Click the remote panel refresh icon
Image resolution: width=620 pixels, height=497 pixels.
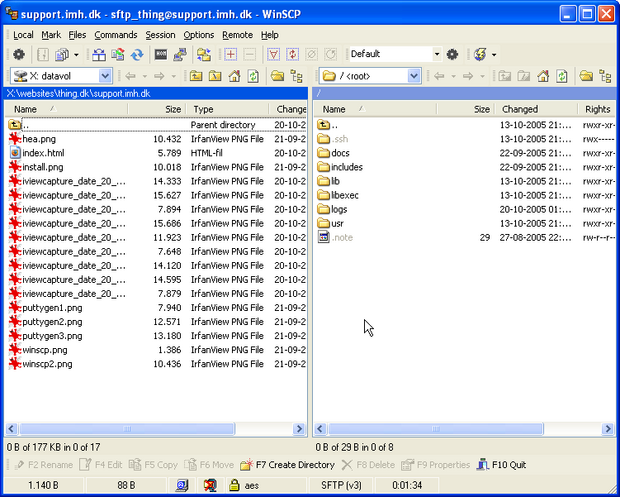[x=561, y=76]
